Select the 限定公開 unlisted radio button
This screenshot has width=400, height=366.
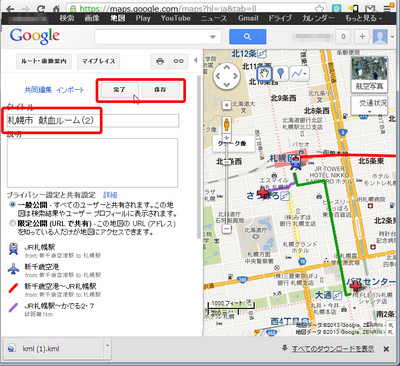[13, 223]
